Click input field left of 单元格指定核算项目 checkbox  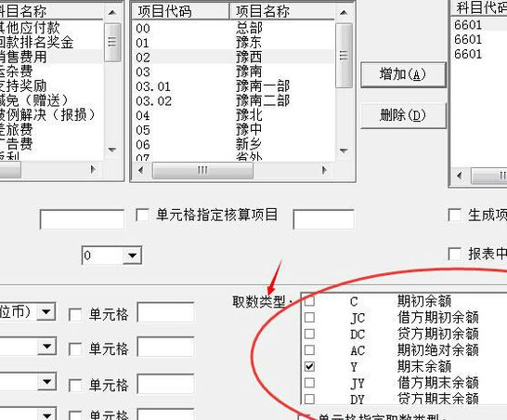click(82, 219)
